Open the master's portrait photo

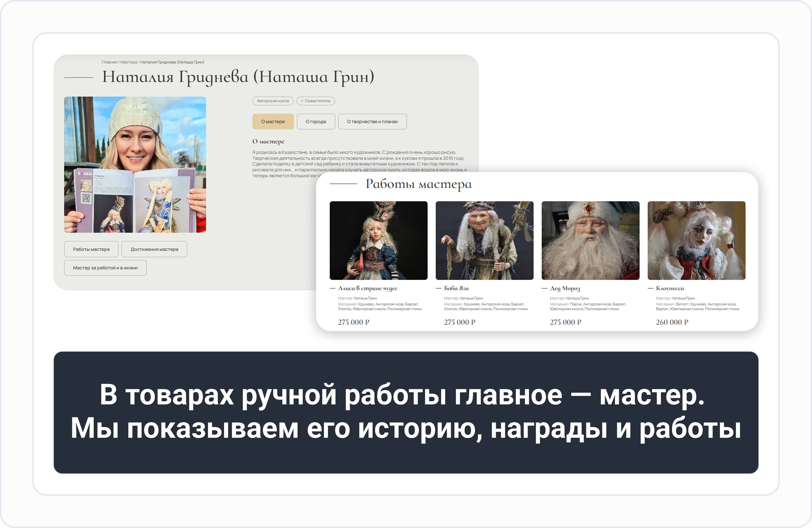(135, 164)
